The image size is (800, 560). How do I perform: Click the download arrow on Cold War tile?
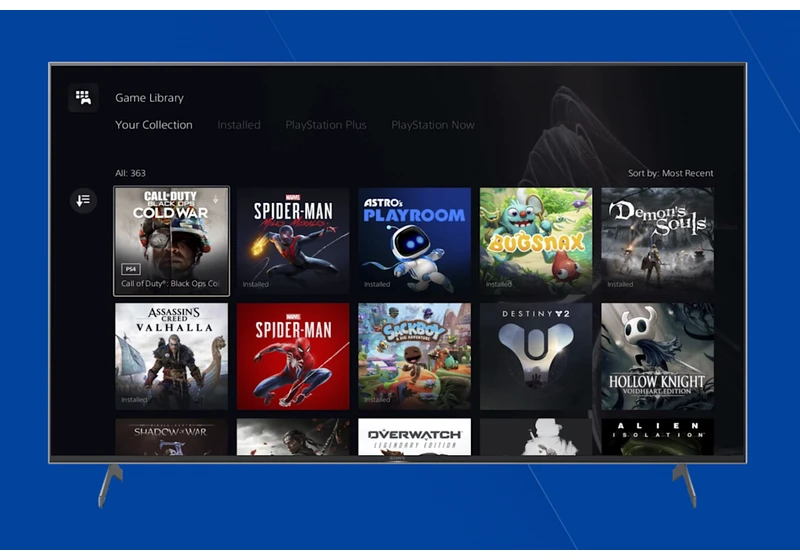pos(216,200)
